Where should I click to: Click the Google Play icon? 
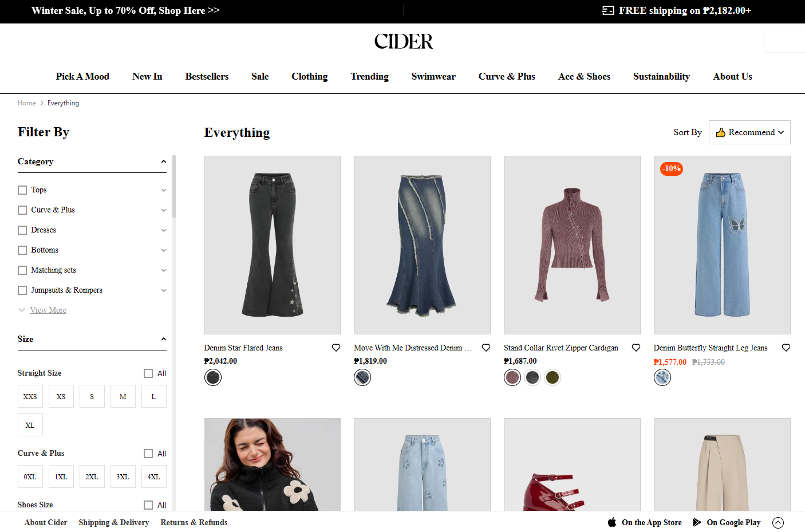click(x=697, y=522)
